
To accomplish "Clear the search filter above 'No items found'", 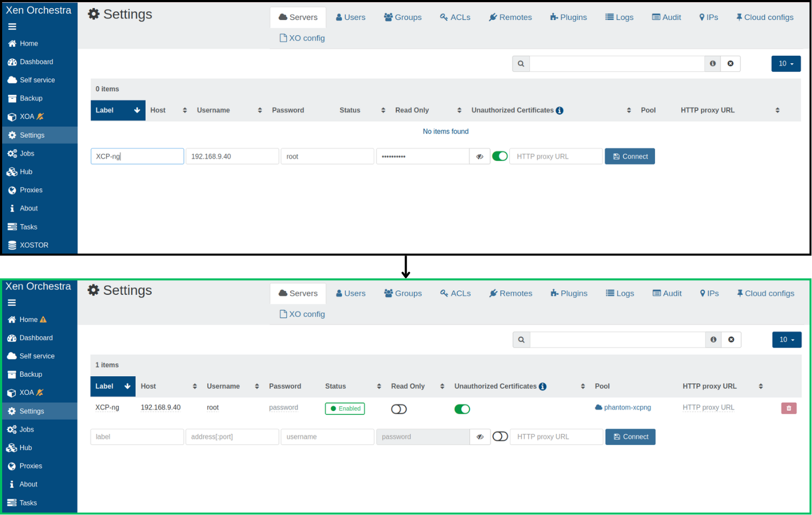I will click(x=731, y=64).
